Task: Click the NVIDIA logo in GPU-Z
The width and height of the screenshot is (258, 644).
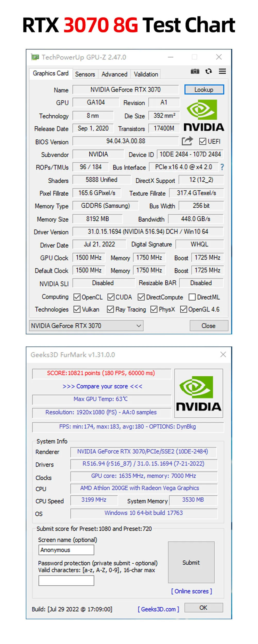Action: tap(204, 116)
